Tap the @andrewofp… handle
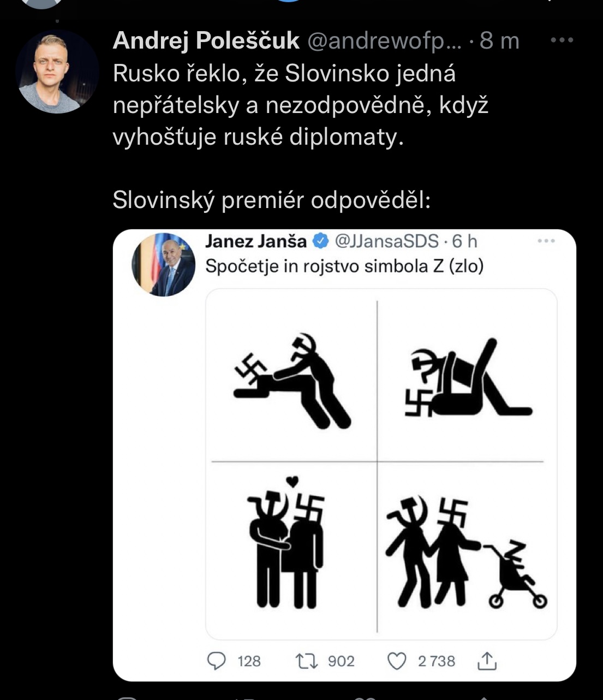 coord(385,41)
